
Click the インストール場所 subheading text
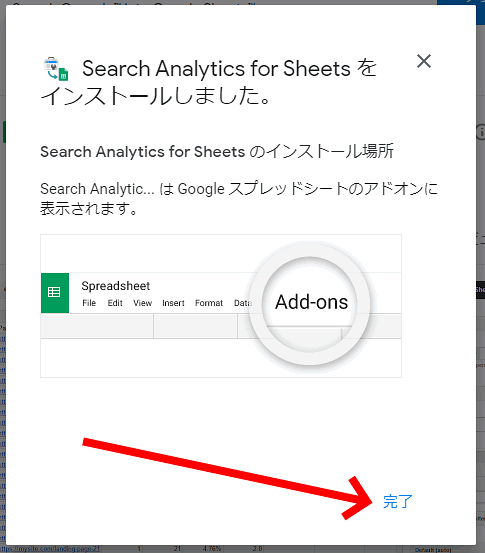(x=217, y=152)
